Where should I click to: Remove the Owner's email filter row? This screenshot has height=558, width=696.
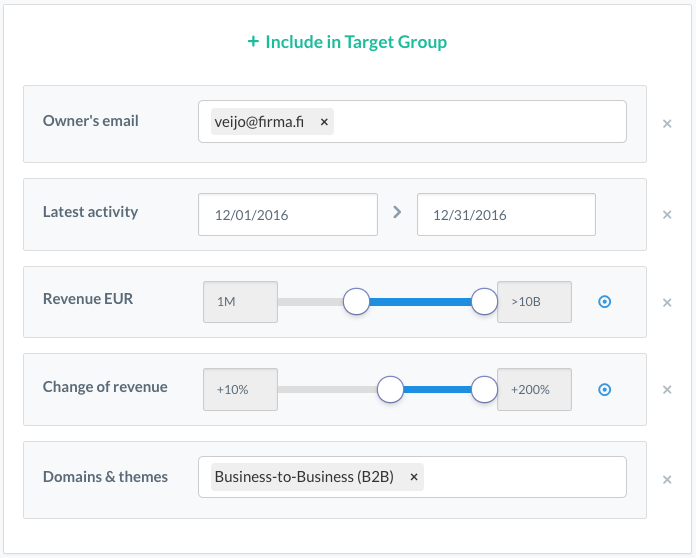point(667,124)
